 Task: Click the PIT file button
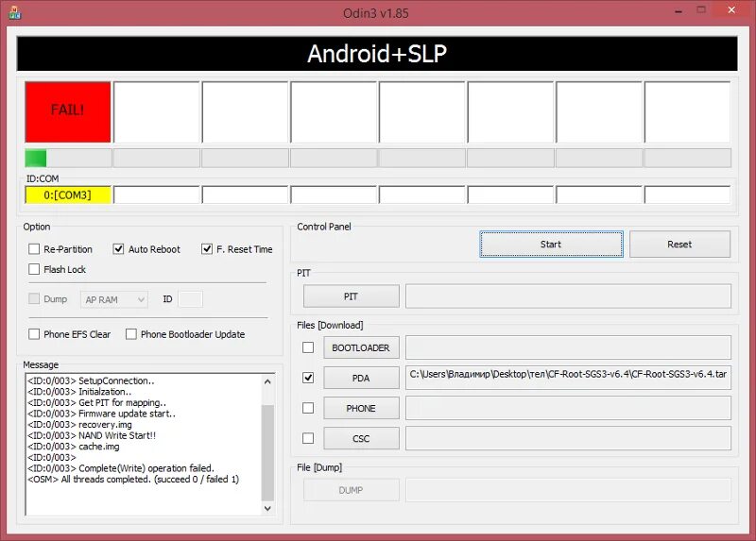click(x=351, y=296)
